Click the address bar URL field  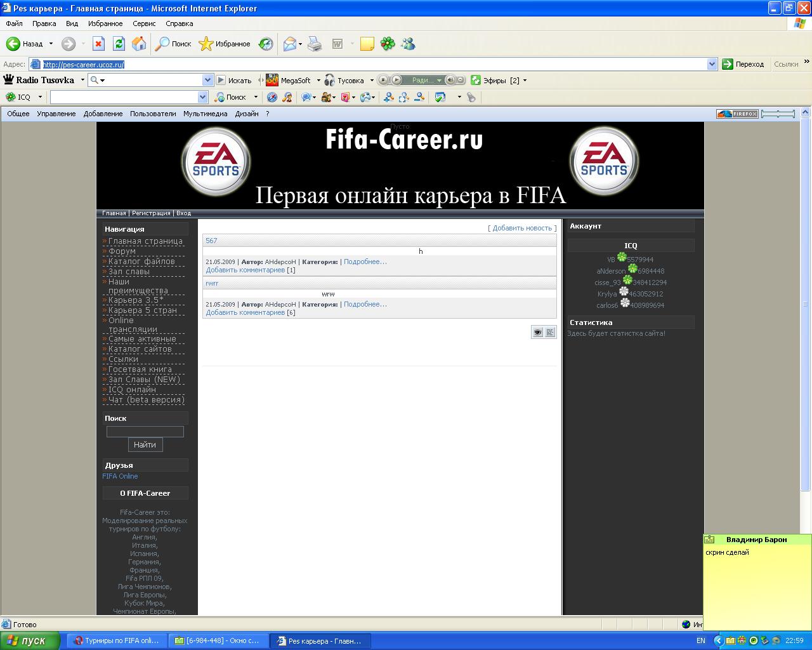point(374,64)
